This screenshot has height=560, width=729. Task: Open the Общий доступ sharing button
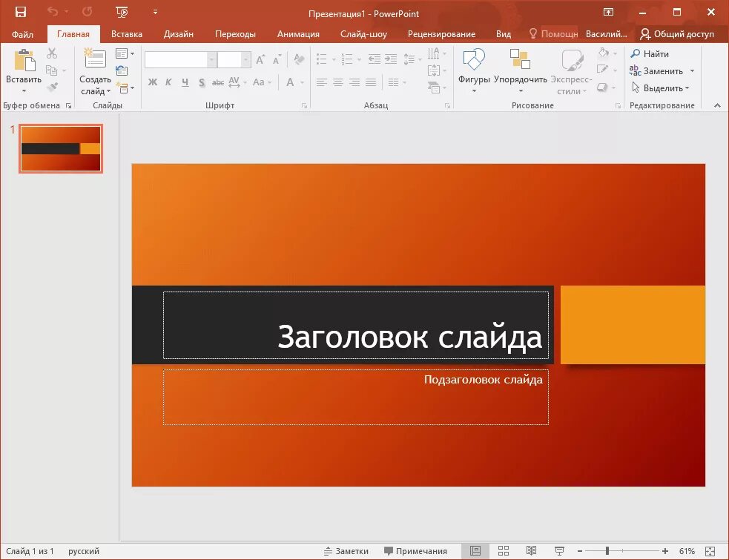[677, 34]
